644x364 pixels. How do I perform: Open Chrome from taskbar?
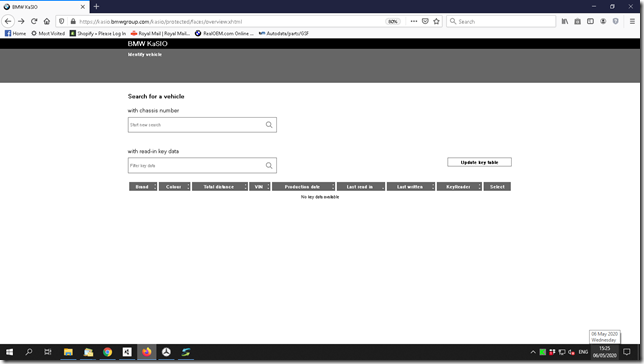(x=108, y=352)
